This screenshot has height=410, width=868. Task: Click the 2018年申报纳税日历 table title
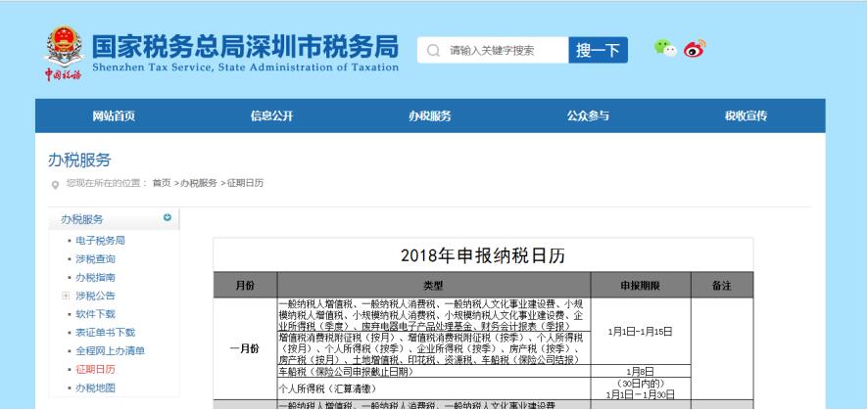[483, 255]
